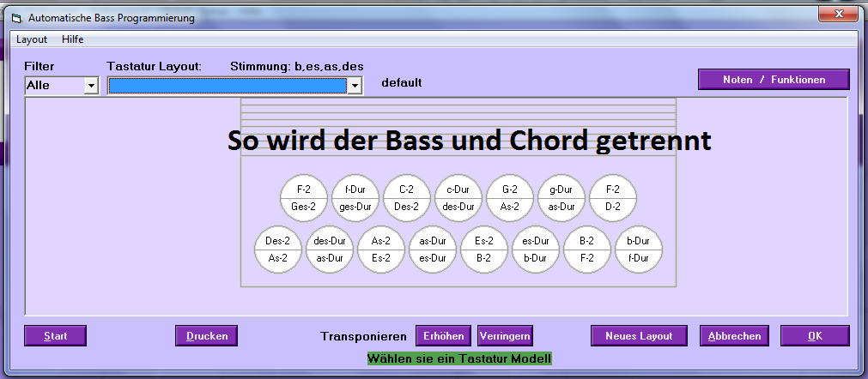Image resolution: width=868 pixels, height=379 pixels.
Task: Click the Neues Layout button
Action: click(639, 336)
